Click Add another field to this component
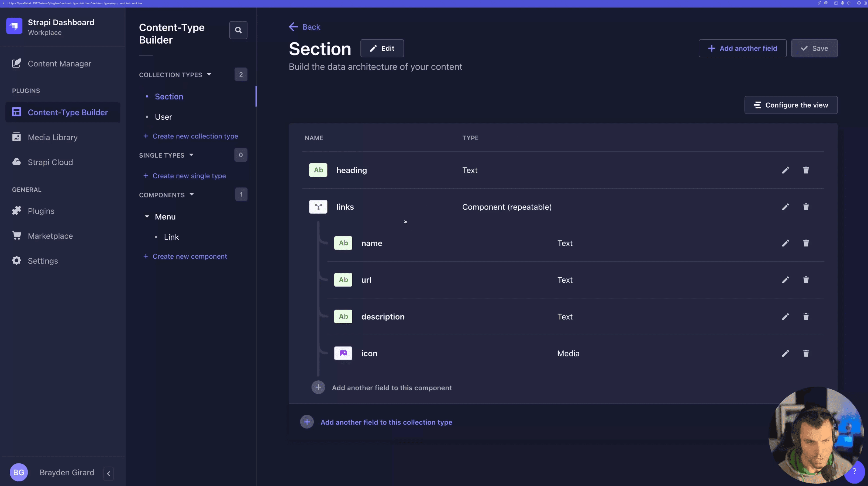This screenshot has width=868, height=486. [x=391, y=388]
